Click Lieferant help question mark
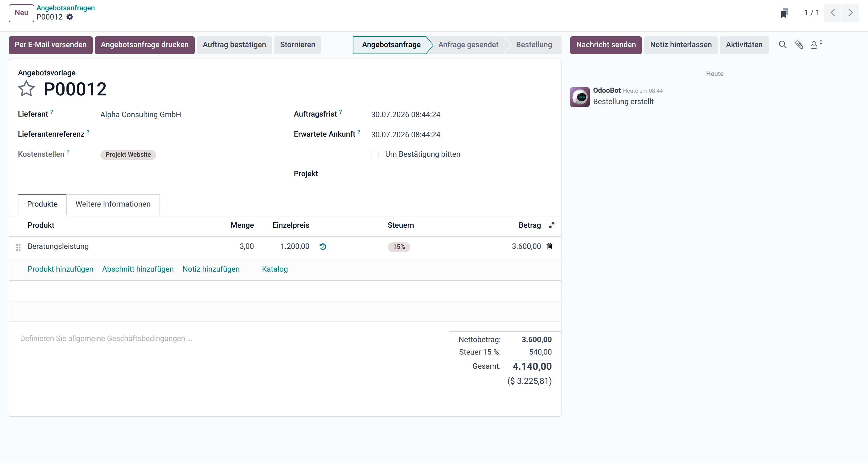The width and height of the screenshot is (868, 463). (52, 111)
